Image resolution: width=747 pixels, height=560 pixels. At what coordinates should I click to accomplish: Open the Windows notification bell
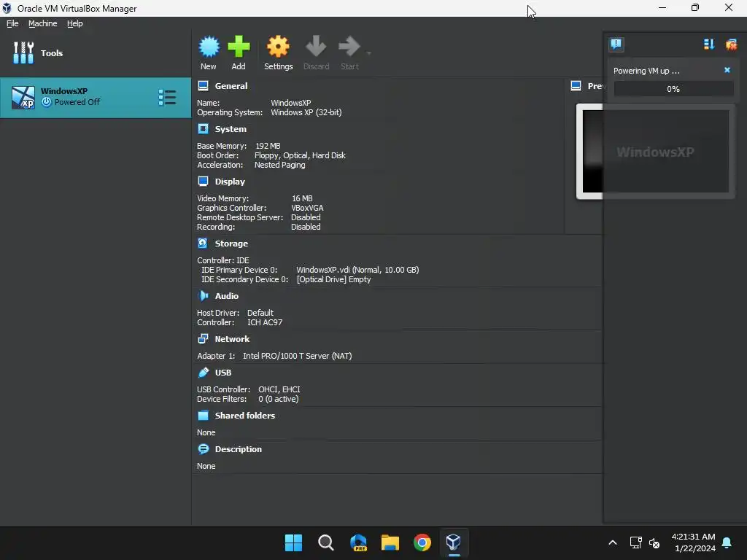click(727, 542)
